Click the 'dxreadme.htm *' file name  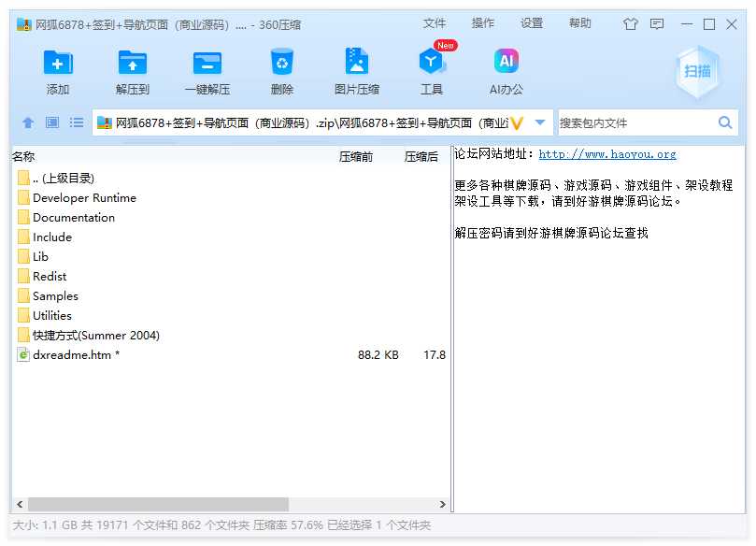(x=77, y=355)
